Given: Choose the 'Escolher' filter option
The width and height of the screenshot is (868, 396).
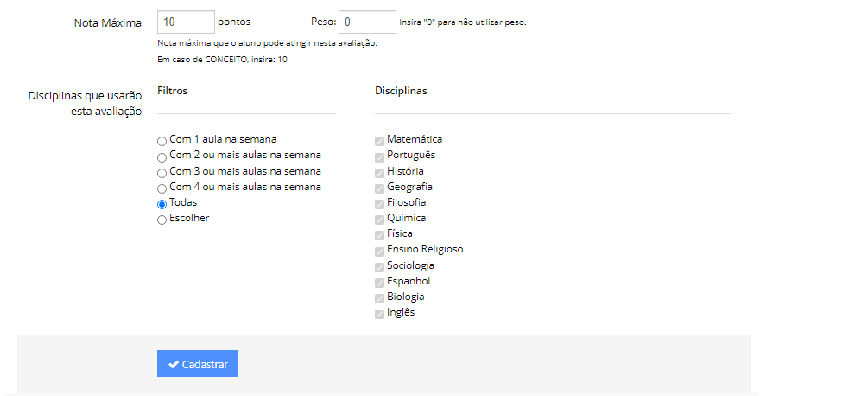Looking at the screenshot, I should [162, 220].
